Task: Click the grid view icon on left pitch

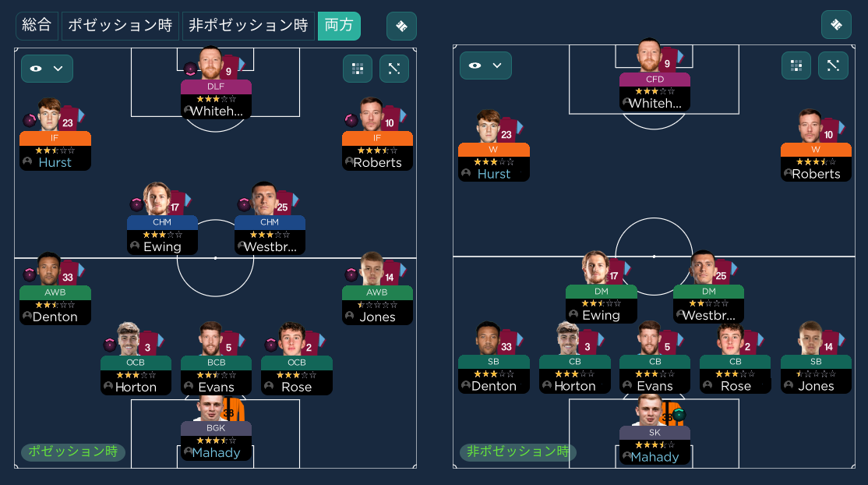Action: coord(358,69)
